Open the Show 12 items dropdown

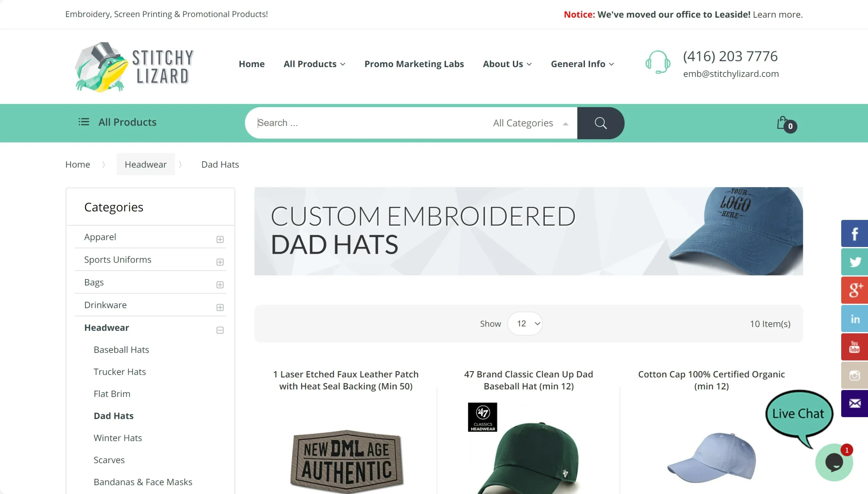coord(525,323)
